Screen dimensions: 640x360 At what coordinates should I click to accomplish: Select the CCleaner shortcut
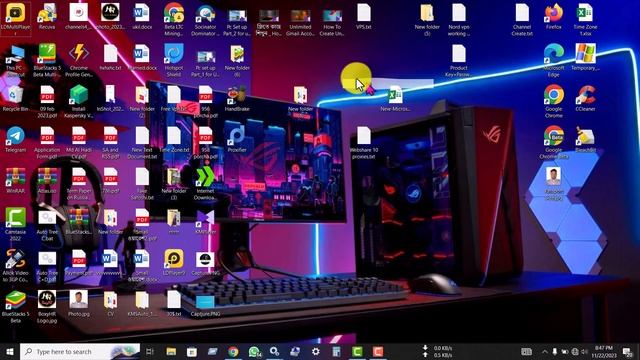585,98
